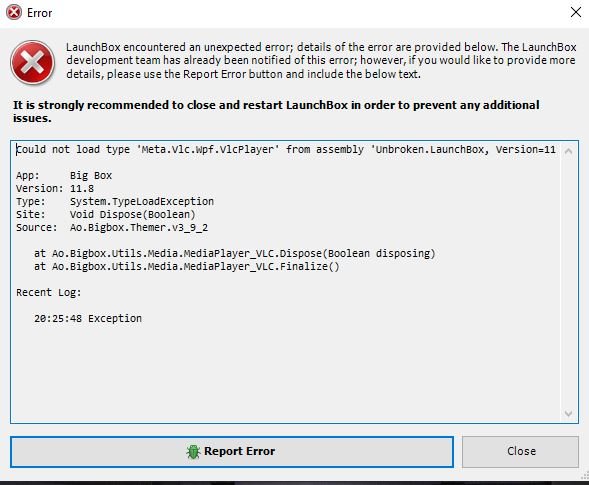Screen dimensions: 589x485
Task: Click the MediaPlayer_VLC.Finalize() stack trace line
Action: click(186, 266)
